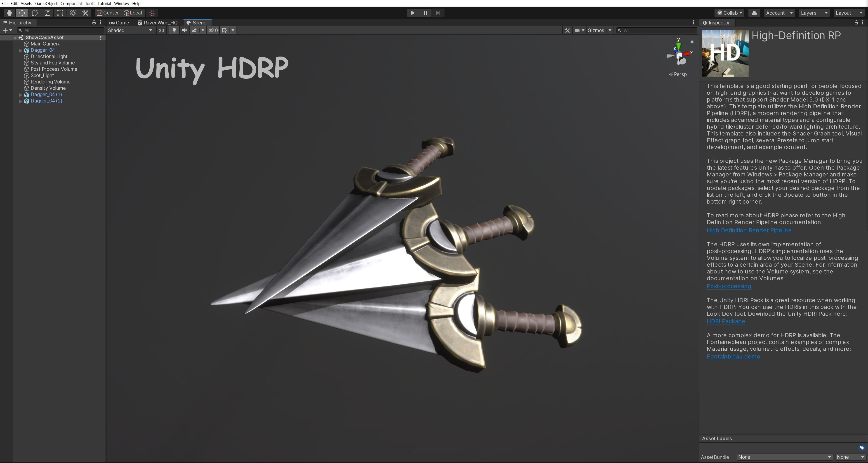This screenshot has height=463, width=868.
Task: Toggle 2D scene view mode
Action: click(161, 30)
